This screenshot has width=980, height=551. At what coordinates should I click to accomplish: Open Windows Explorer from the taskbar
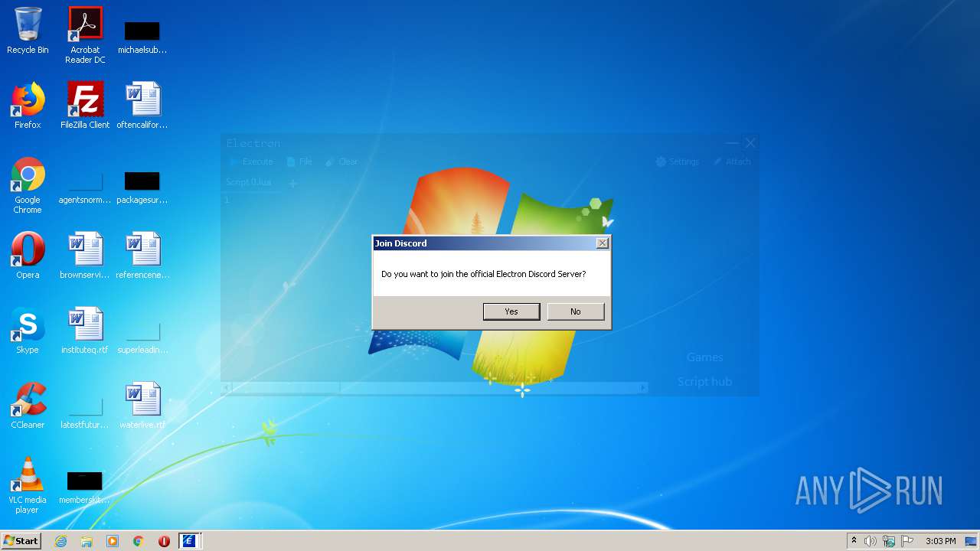(x=87, y=541)
